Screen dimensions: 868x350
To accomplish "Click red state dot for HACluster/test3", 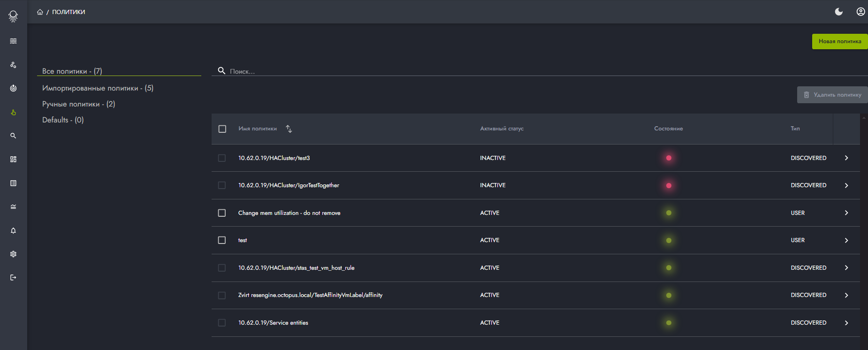I will (x=669, y=158).
